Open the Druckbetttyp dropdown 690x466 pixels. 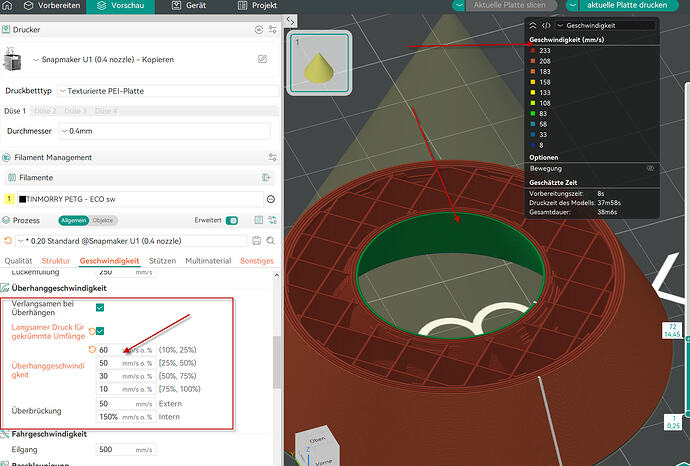(168, 91)
